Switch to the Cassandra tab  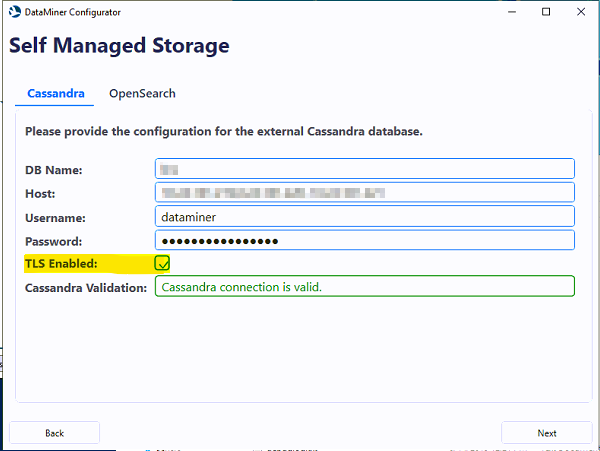point(55,94)
